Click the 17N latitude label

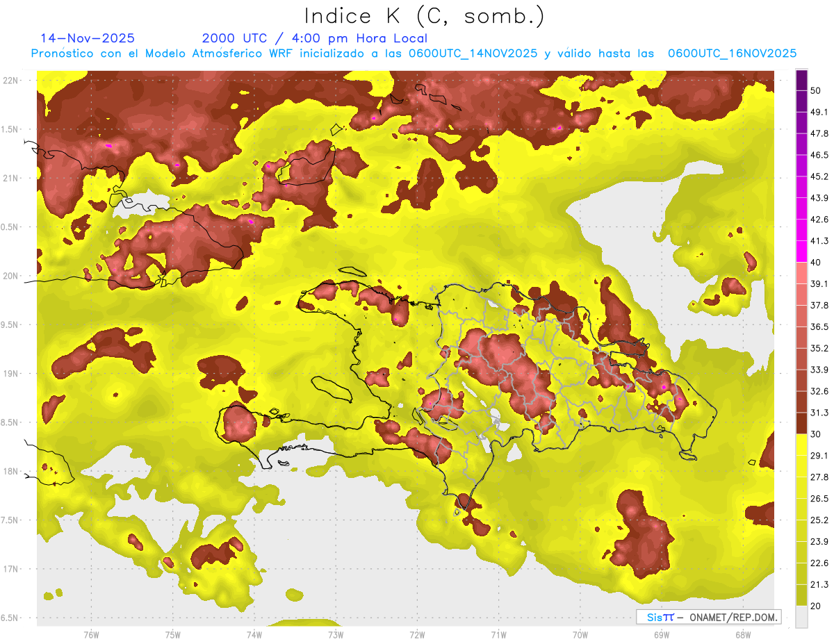tap(12, 569)
